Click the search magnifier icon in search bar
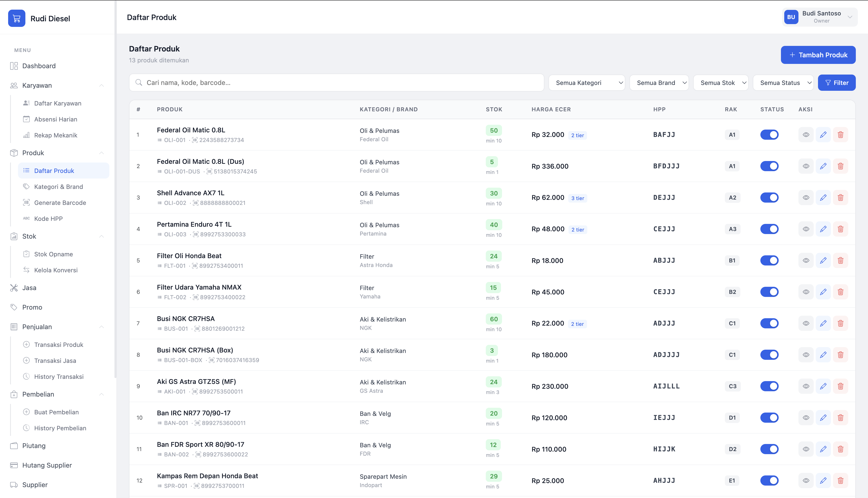Viewport: 868px width, 498px height. (139, 82)
